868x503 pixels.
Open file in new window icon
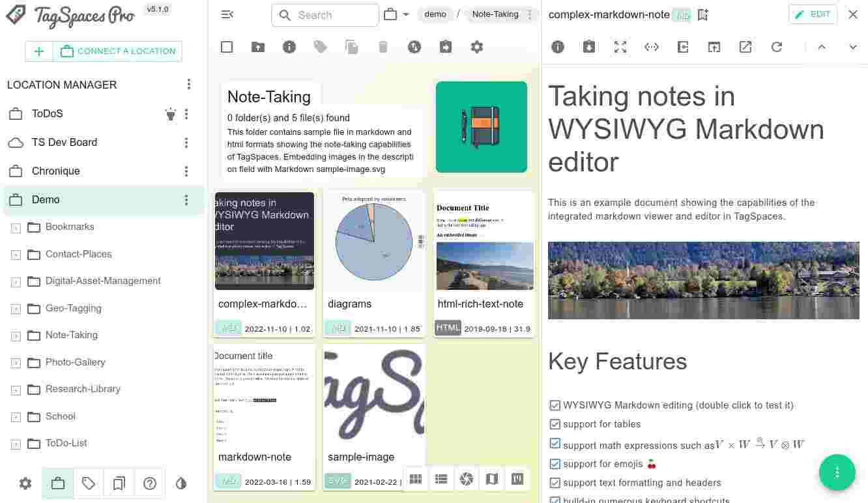tap(745, 47)
